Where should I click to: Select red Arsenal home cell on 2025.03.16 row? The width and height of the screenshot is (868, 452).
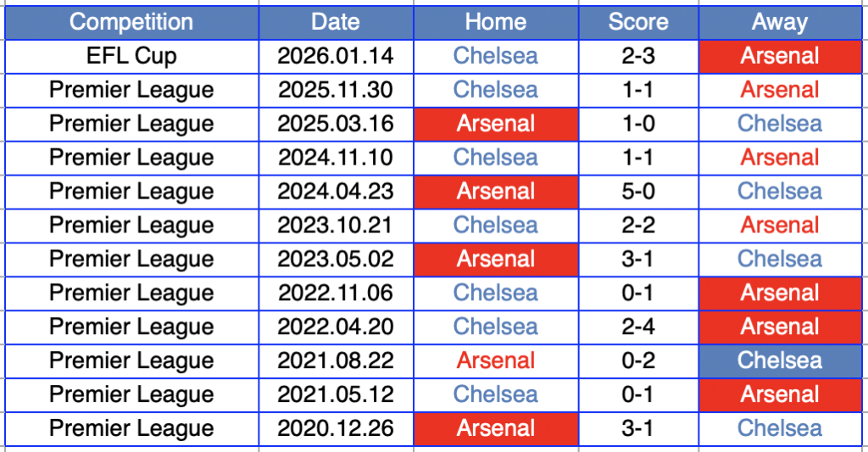pos(496,124)
